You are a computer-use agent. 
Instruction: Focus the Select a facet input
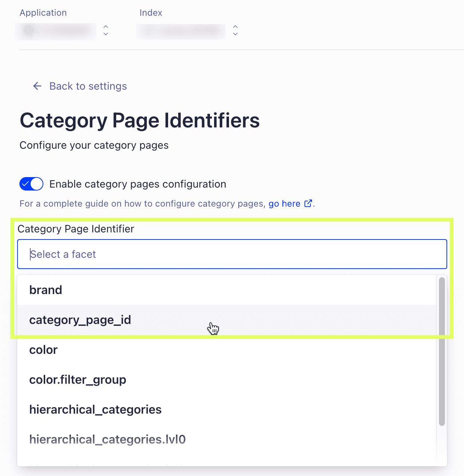coord(232,254)
